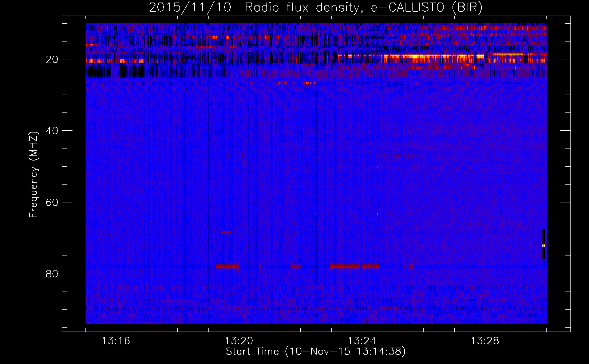Image resolution: width=589 pixels, height=364 pixels.
Task: Click the '80' frequency tick label
Action: (x=52, y=274)
